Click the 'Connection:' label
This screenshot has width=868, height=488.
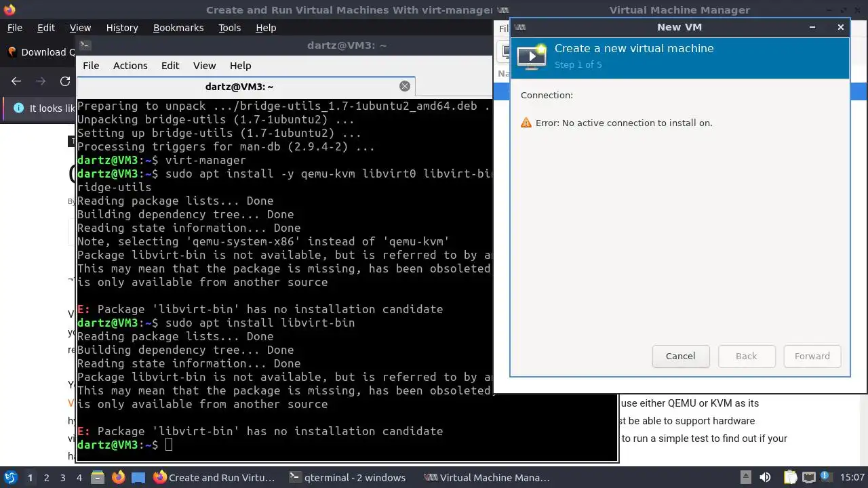tap(547, 96)
